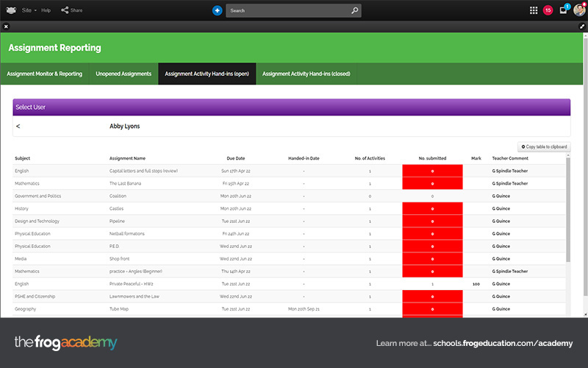Select 'Lawnmowers and the Law' assignment
The image size is (588, 368).
[x=135, y=297]
